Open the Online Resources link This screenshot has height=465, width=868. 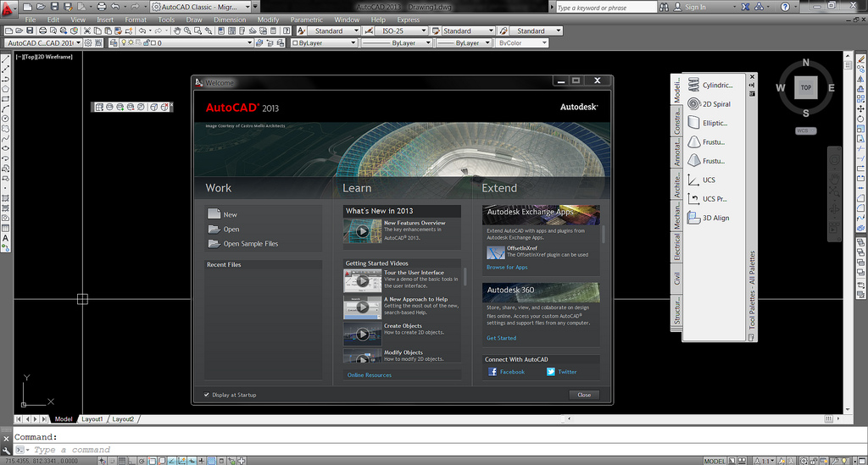[x=370, y=375]
